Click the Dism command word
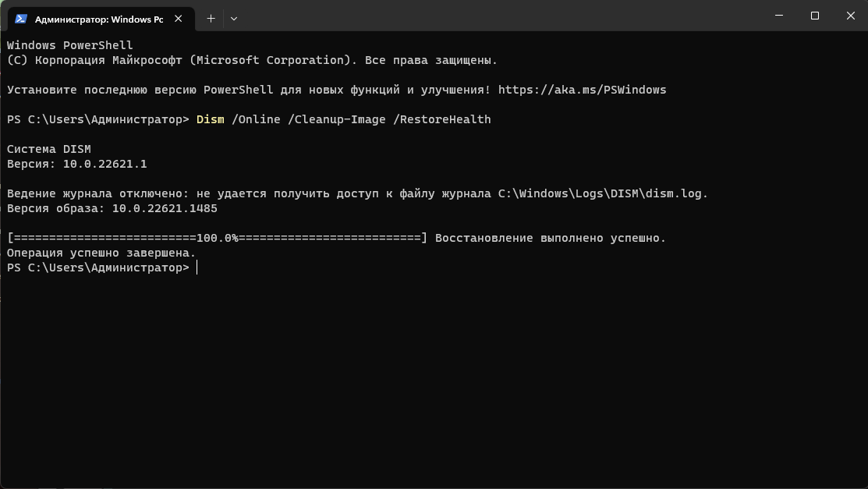The width and height of the screenshot is (868, 489). [x=211, y=119]
